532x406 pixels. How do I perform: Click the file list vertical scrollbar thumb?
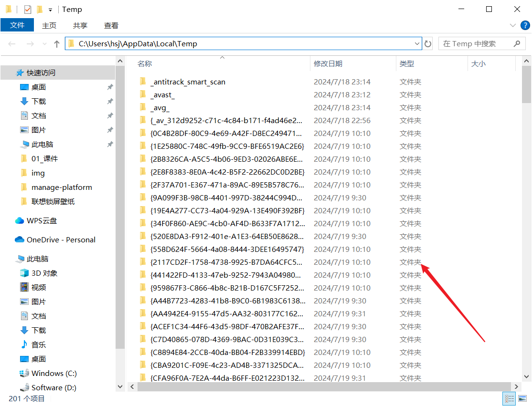[x=526, y=85]
